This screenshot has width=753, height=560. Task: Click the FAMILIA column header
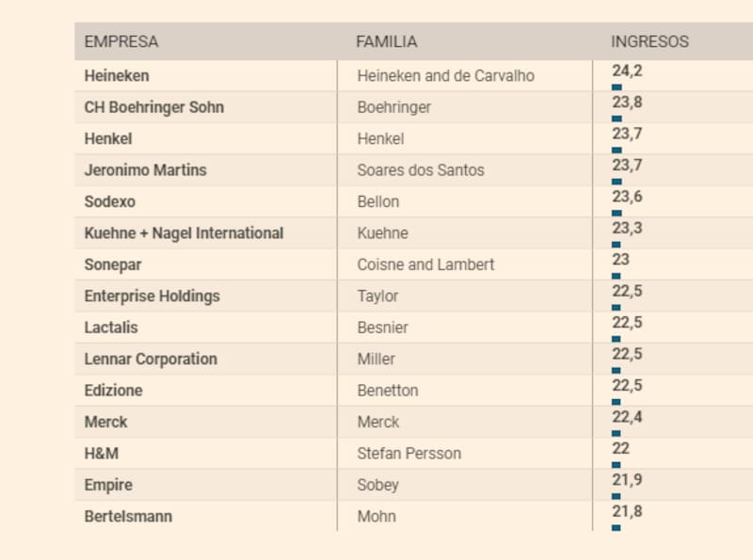386,41
